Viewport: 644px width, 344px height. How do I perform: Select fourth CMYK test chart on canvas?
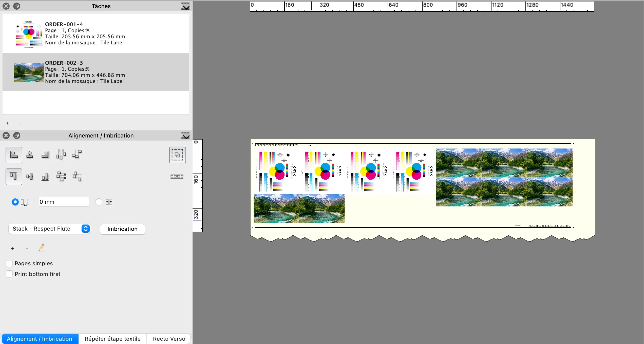(x=413, y=171)
